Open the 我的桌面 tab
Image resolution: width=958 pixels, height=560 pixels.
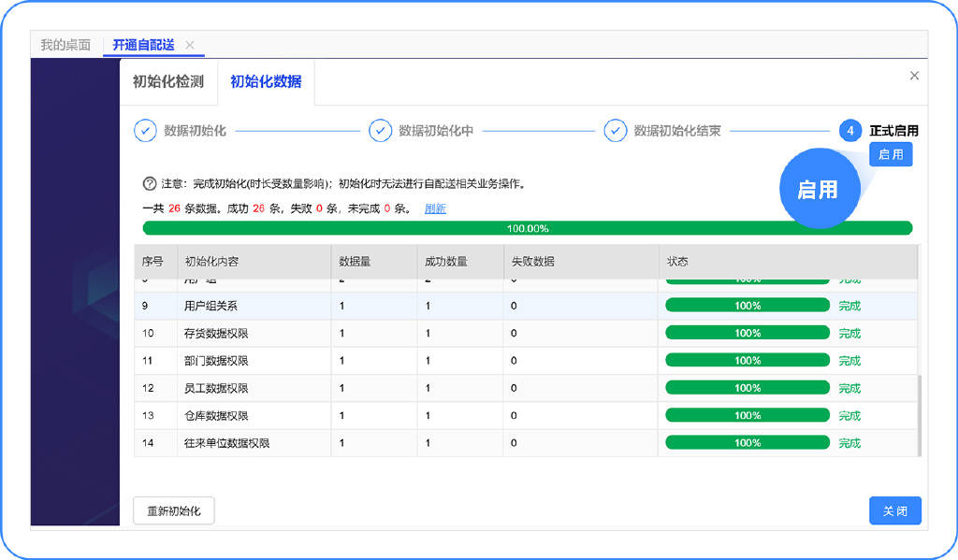65,45
